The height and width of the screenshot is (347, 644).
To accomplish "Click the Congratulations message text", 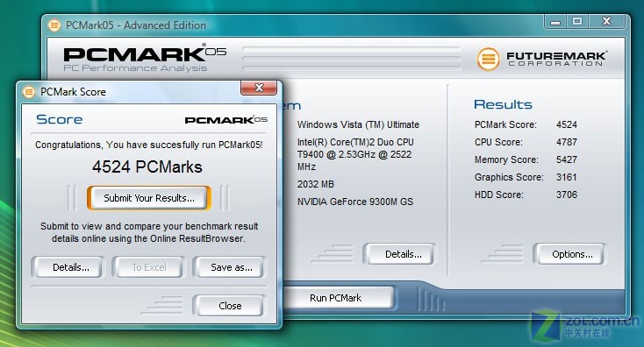I will click(x=148, y=145).
